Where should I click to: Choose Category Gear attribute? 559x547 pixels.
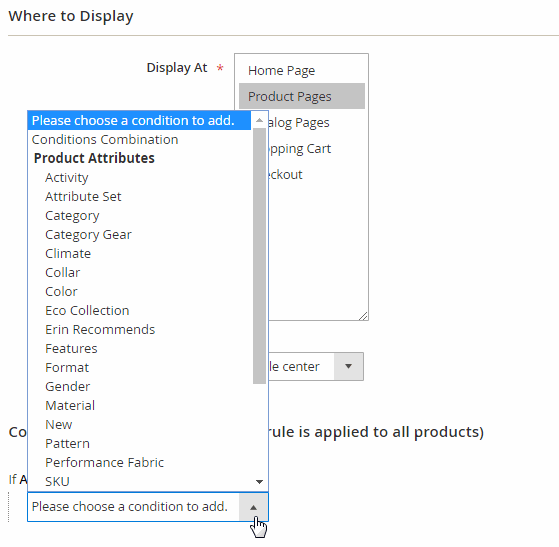(x=139, y=235)
